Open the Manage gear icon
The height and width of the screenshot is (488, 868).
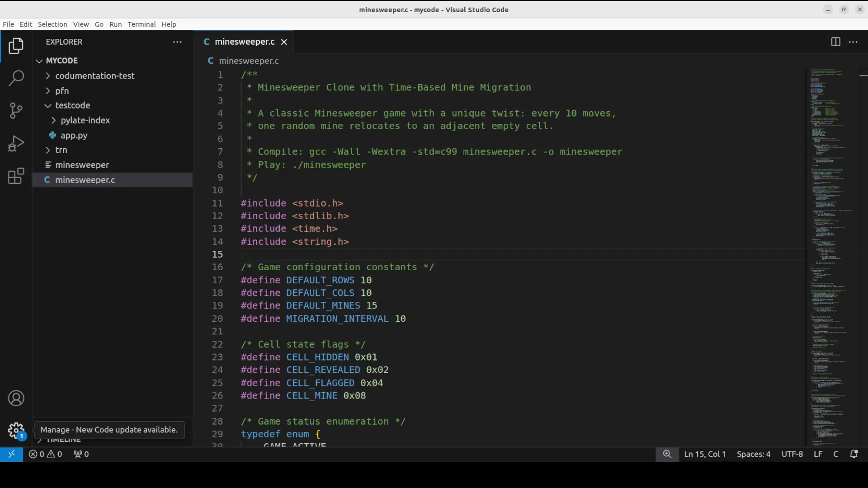pos(16,430)
